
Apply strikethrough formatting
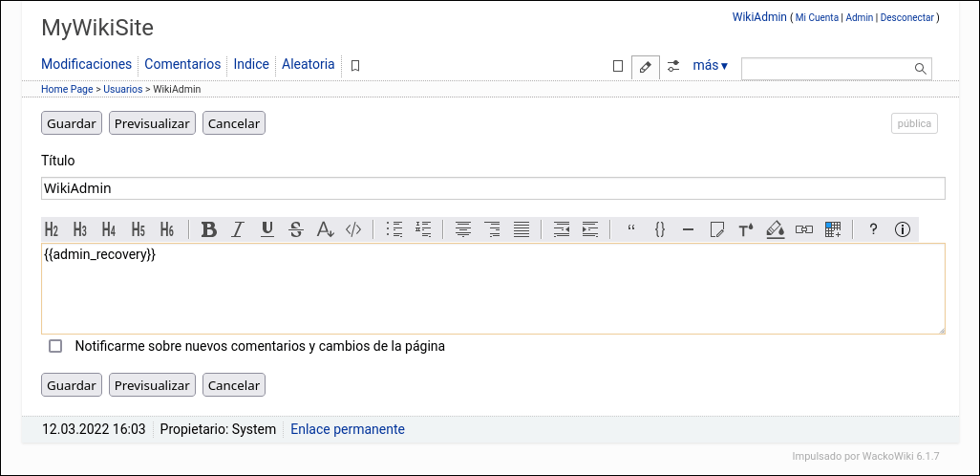coord(296,229)
